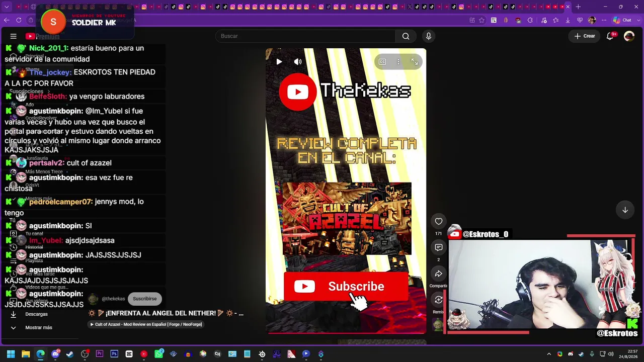Go to YouTube Premium home logo

43,36
